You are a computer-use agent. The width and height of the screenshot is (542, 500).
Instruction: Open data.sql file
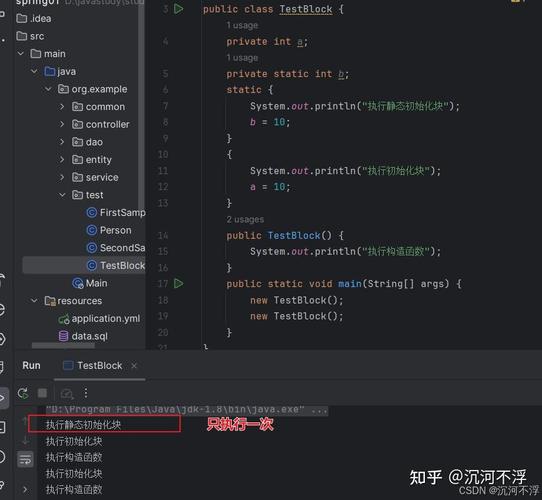coord(83,336)
